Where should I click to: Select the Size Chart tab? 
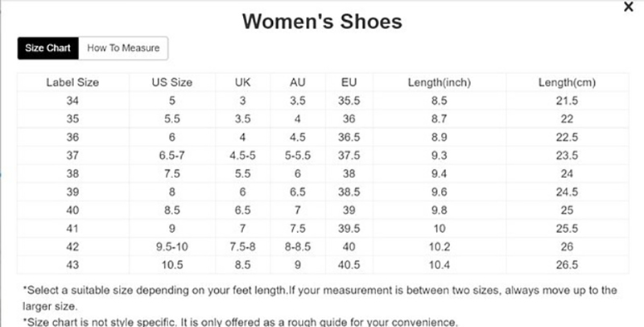(48, 48)
